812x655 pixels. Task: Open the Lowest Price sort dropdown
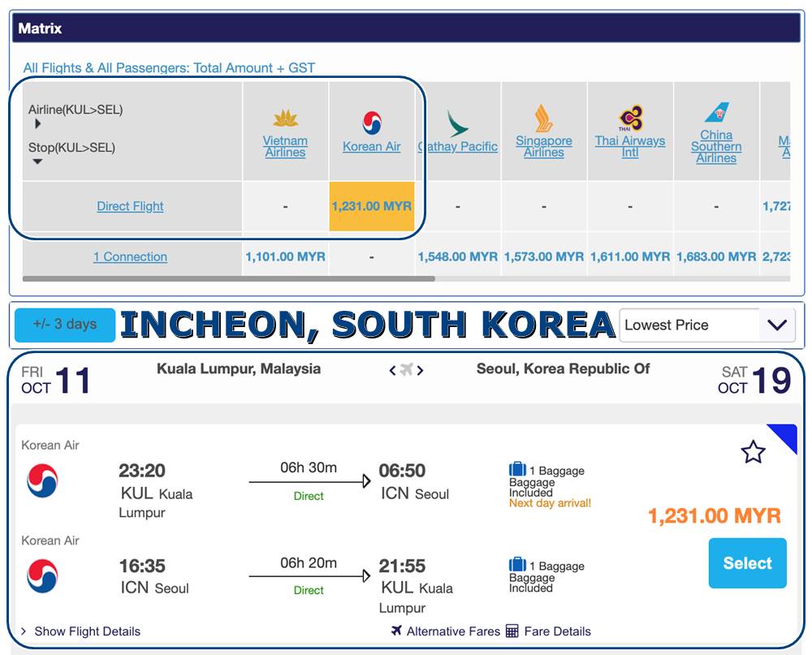(x=707, y=325)
